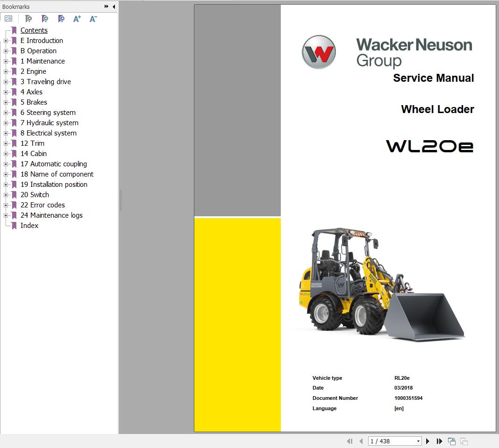Open the 5 Brakes bookmark
Image resolution: width=499 pixels, height=448 pixels.
(34, 102)
